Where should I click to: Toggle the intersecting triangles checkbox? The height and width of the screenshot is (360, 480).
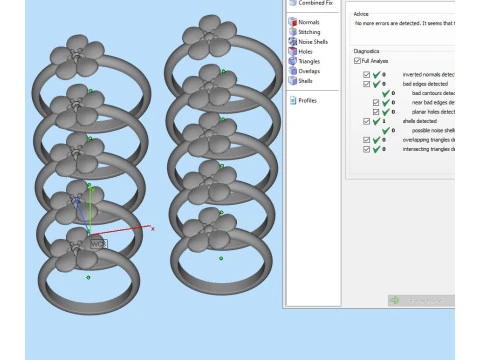366,149
